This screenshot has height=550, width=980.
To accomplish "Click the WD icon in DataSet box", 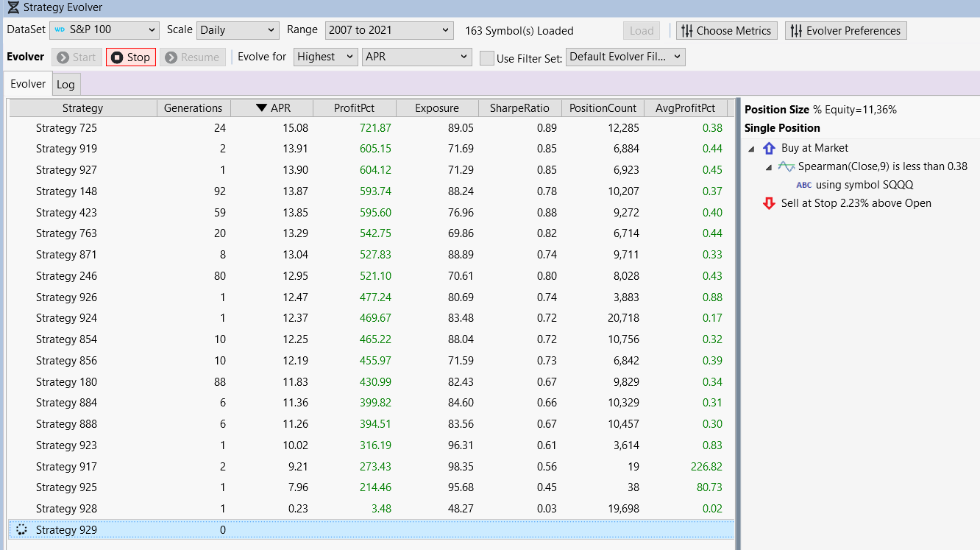I will coord(60,30).
